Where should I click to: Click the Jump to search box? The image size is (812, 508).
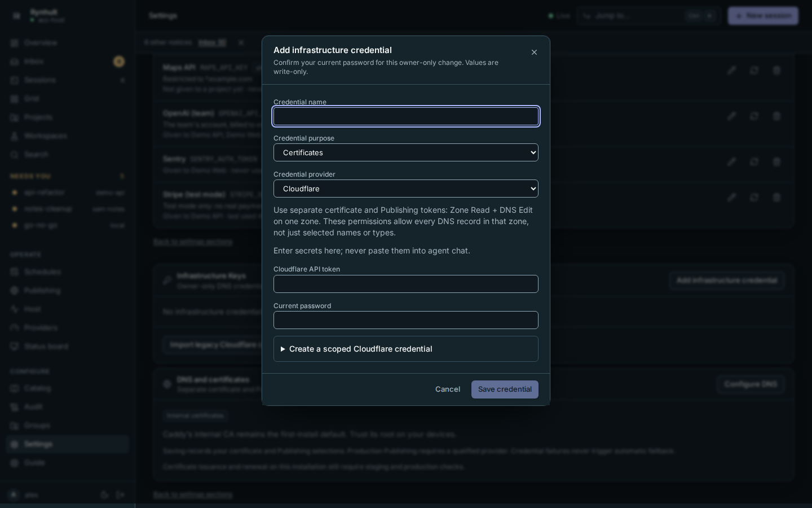648,16
